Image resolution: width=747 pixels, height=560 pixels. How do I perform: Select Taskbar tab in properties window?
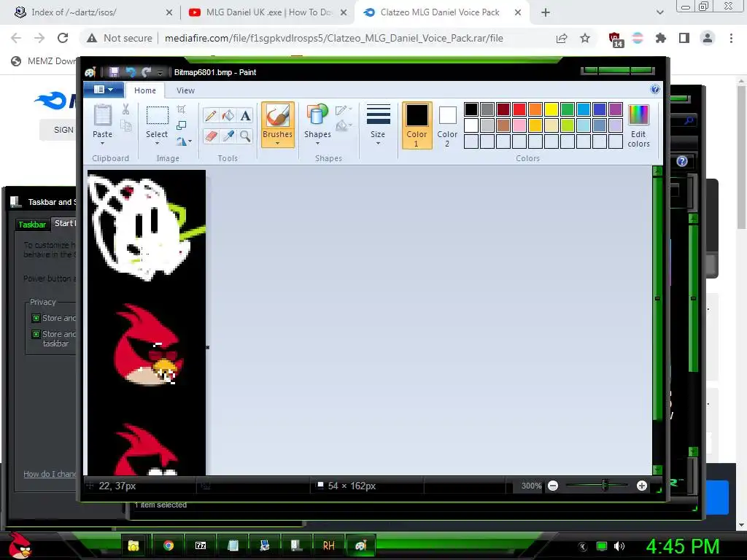pos(32,225)
